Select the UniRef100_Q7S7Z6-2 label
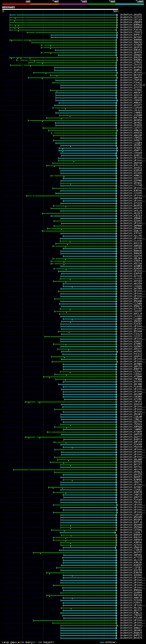The height and width of the screenshot is (644, 146). (132, 85)
